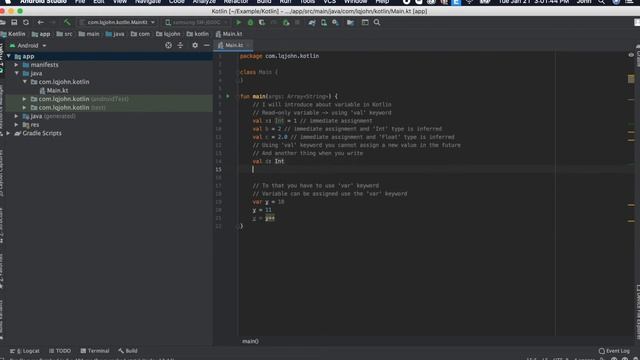Hide the Project panel with minus icon
640x360 pixels.
point(207,45)
